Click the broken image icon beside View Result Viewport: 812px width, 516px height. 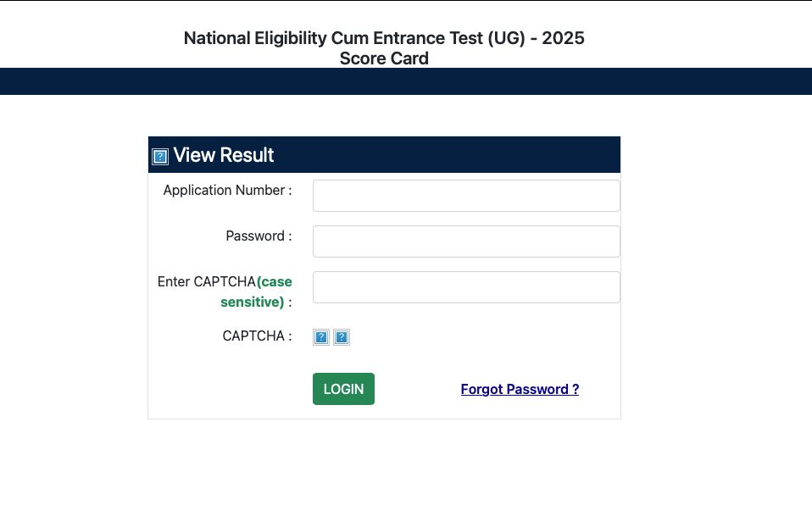click(x=160, y=156)
